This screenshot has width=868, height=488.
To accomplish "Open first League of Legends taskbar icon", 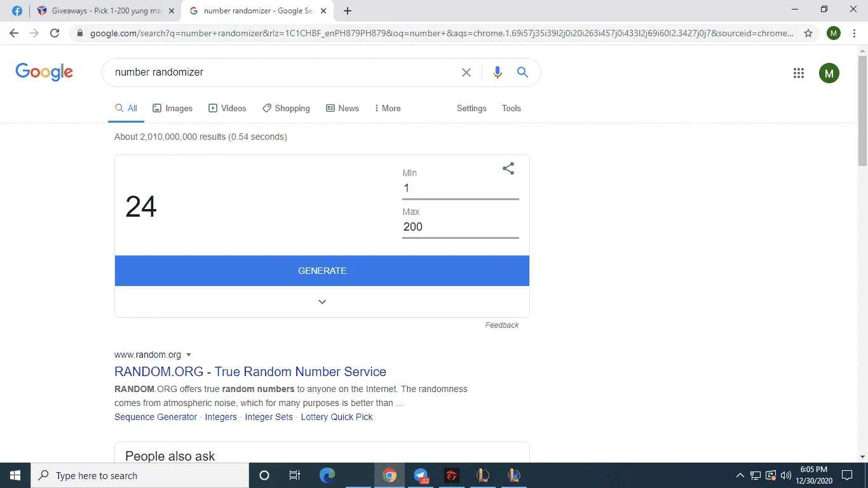I will 483,475.
